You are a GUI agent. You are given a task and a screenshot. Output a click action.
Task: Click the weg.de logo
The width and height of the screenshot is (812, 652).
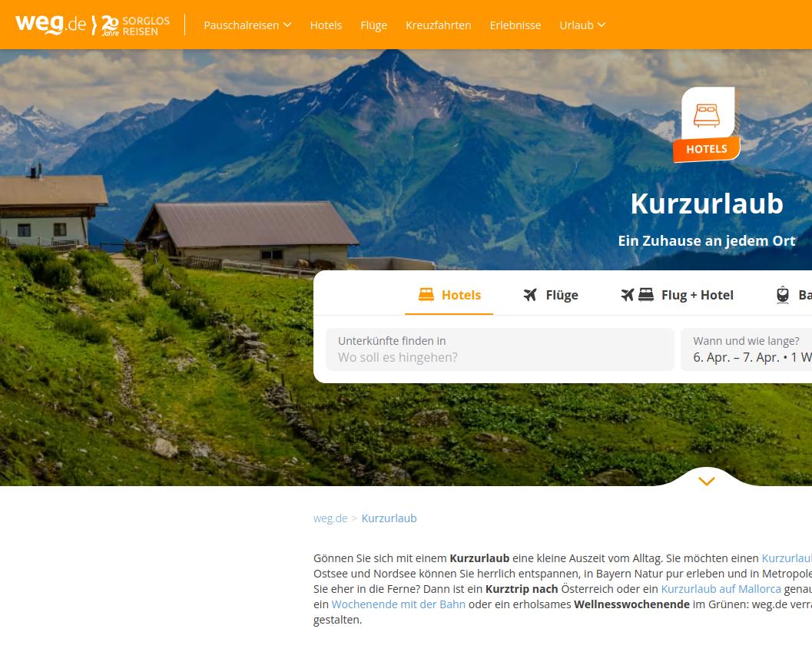click(x=51, y=25)
